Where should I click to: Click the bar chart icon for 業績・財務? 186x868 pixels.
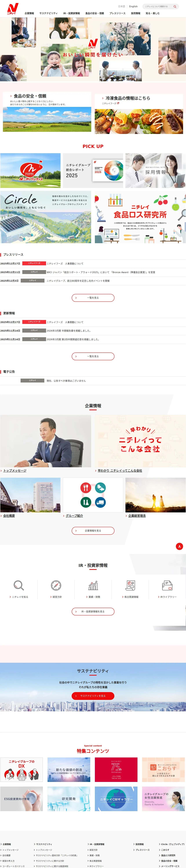(x=93, y=585)
